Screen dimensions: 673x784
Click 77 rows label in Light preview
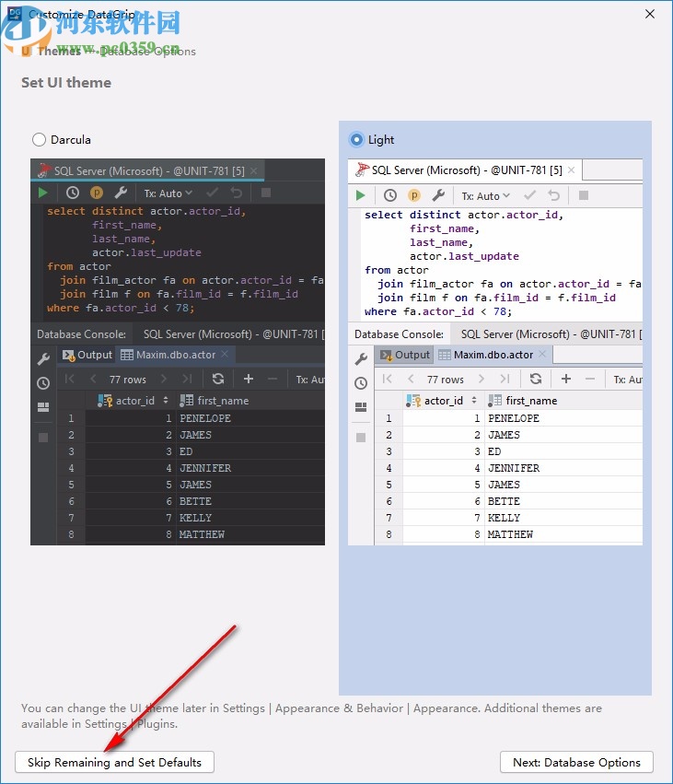point(446,380)
